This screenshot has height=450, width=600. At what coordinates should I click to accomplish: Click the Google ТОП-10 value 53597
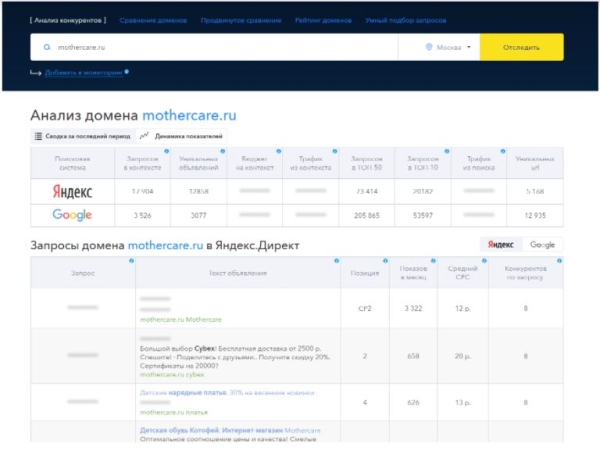423,215
